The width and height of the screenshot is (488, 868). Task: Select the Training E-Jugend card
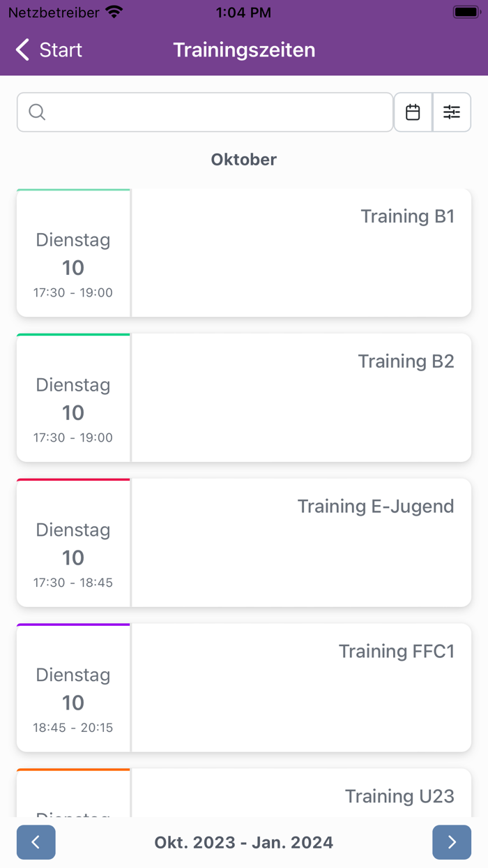(300, 543)
